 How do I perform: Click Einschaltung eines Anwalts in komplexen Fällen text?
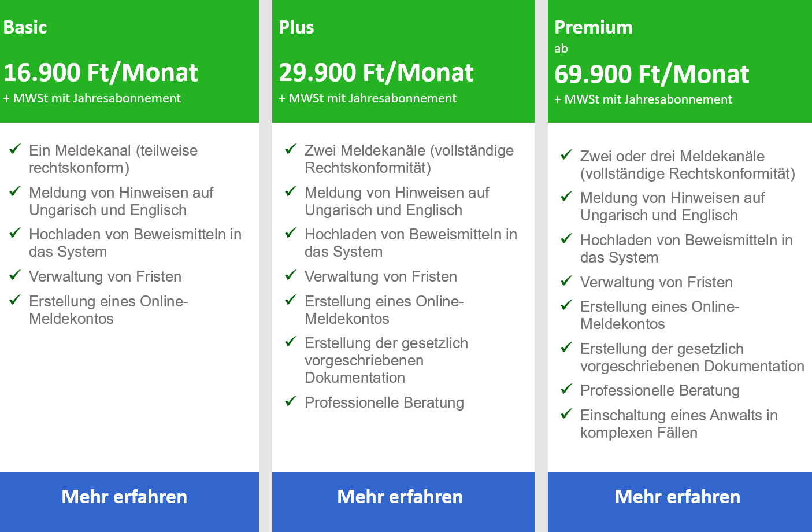tap(679, 424)
